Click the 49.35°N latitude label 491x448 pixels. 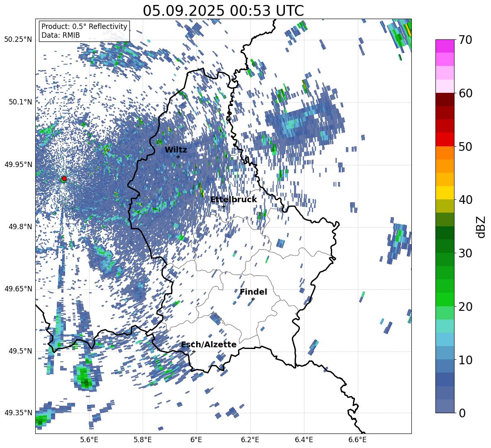click(18, 413)
